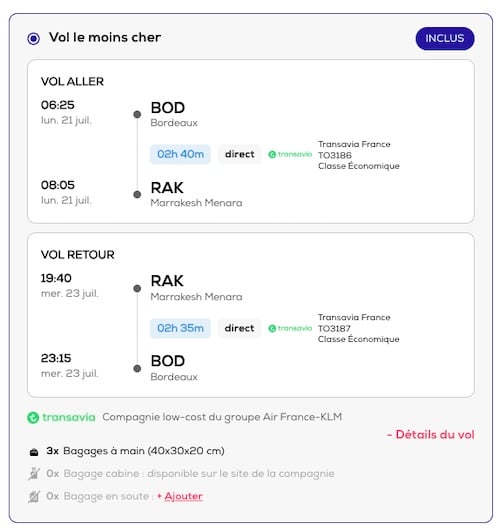Click the large Transavia logo below flights

[61, 417]
